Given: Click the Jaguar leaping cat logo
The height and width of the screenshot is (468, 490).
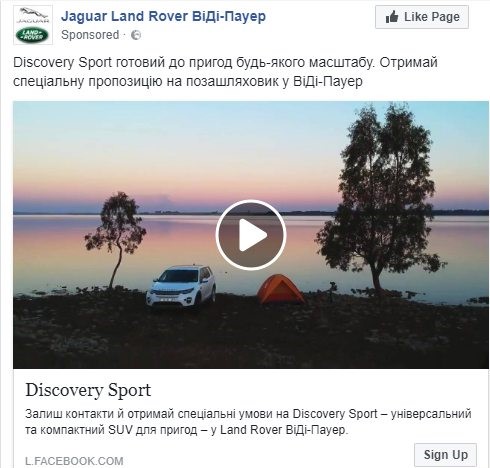Looking at the screenshot, I should tap(32, 15).
